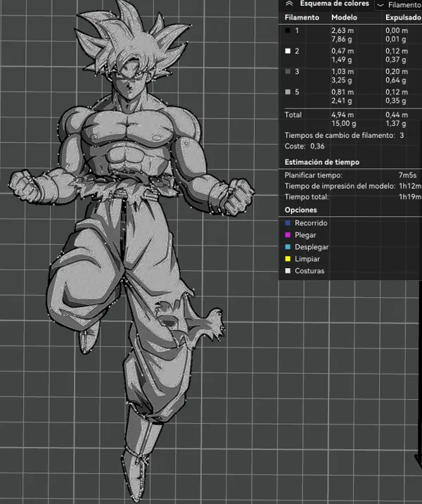
Task: Click the black filament 1 color swatch
Action: pyautogui.click(x=288, y=30)
